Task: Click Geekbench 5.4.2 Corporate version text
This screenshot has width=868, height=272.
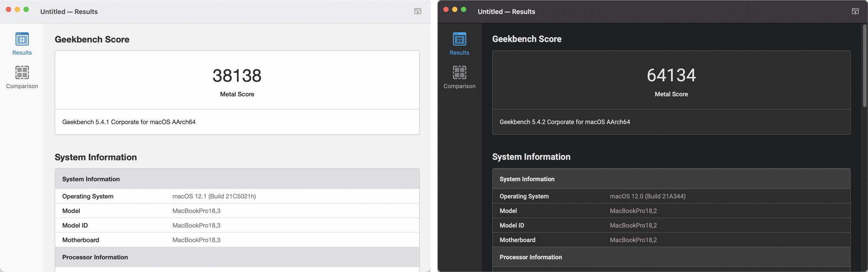Action: tap(565, 122)
